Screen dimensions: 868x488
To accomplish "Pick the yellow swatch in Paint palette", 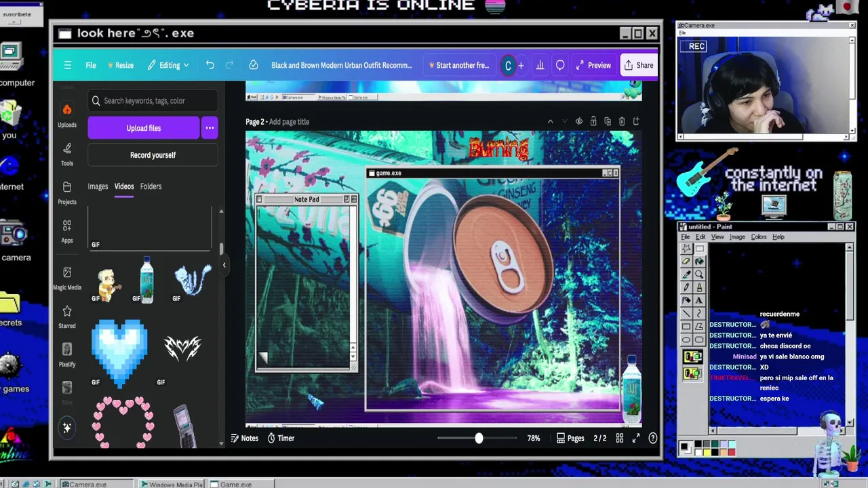I will click(707, 452).
